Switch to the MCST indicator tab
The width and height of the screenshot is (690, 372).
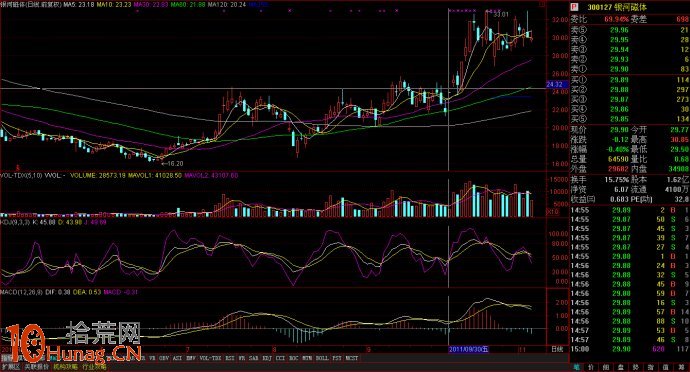coord(351,358)
